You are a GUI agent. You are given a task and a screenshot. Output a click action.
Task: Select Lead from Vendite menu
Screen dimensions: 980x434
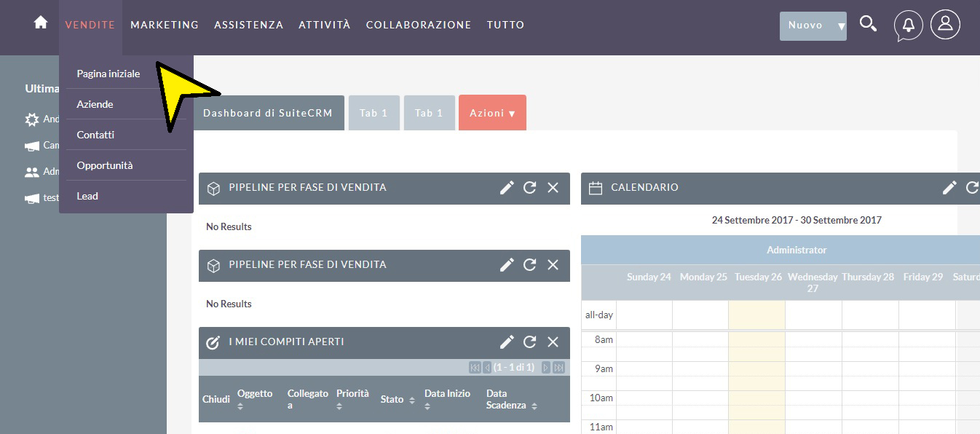(87, 196)
